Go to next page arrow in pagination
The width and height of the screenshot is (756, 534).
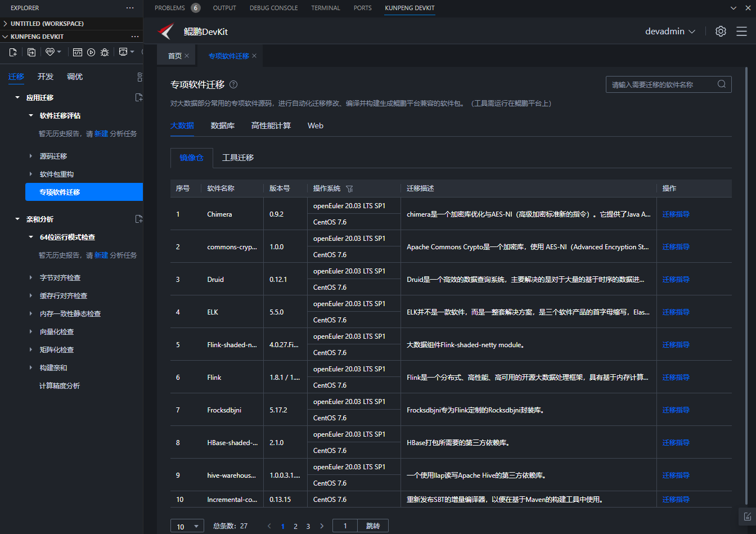(322, 526)
